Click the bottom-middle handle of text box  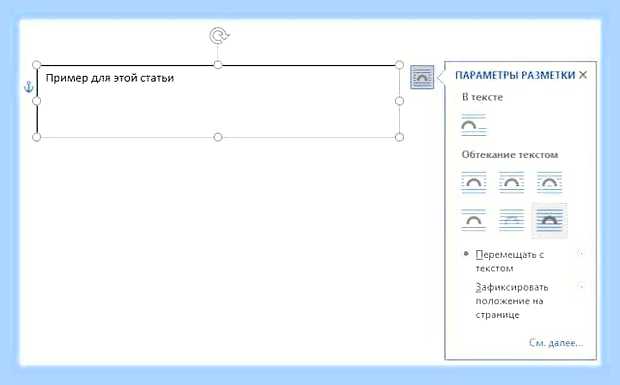click(x=218, y=137)
